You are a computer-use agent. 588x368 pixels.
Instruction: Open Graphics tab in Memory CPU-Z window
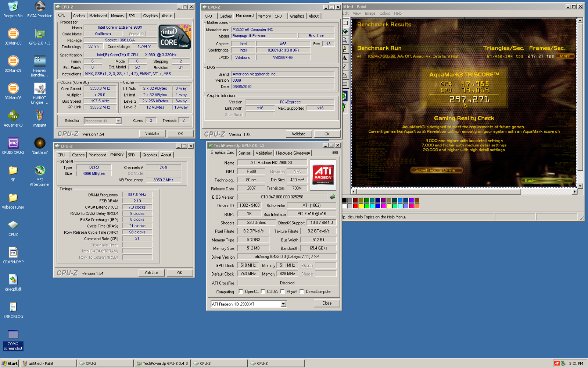click(x=150, y=155)
